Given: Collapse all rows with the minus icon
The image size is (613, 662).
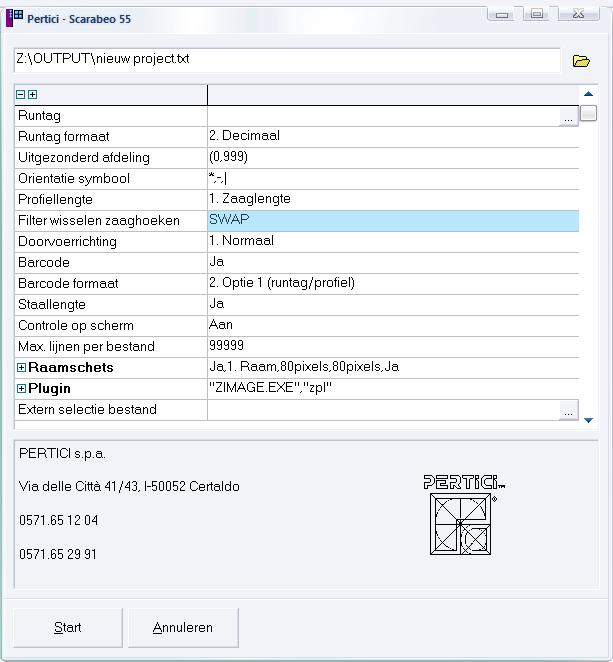Looking at the screenshot, I should pyautogui.click(x=20, y=95).
